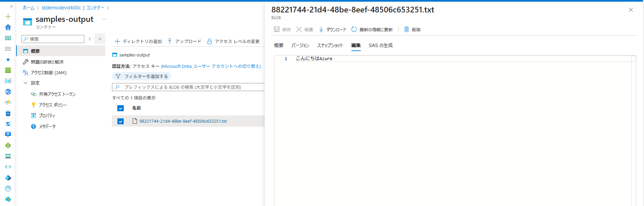This screenshot has width=644, height=206.
Task: Switch to Microsoft Entra user account link
Action: [x=211, y=66]
